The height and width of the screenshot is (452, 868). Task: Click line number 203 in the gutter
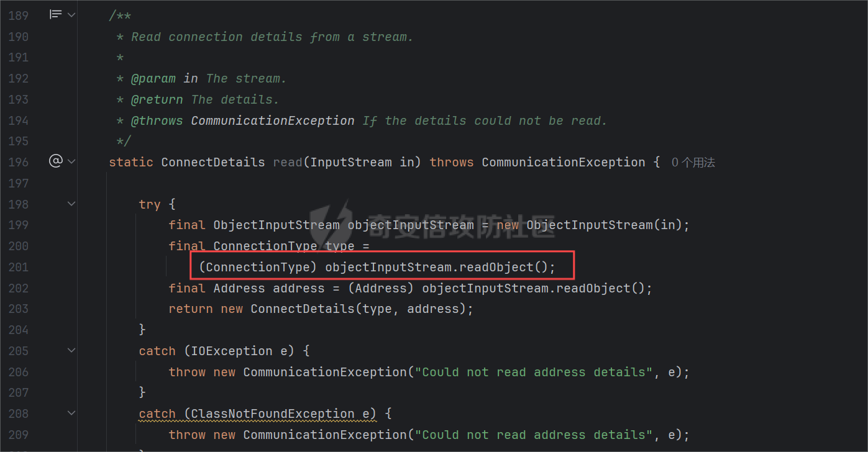pyautogui.click(x=19, y=309)
